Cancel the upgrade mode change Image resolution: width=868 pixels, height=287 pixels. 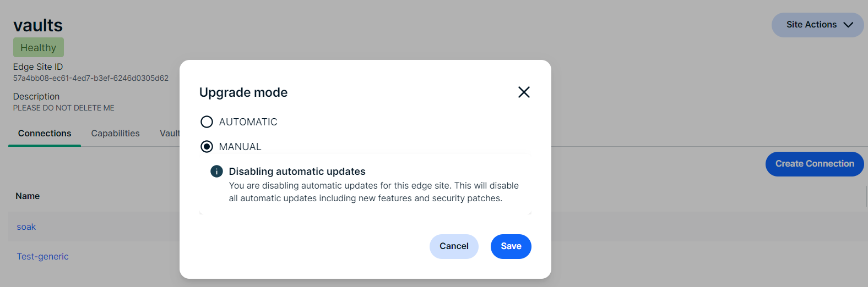(454, 246)
